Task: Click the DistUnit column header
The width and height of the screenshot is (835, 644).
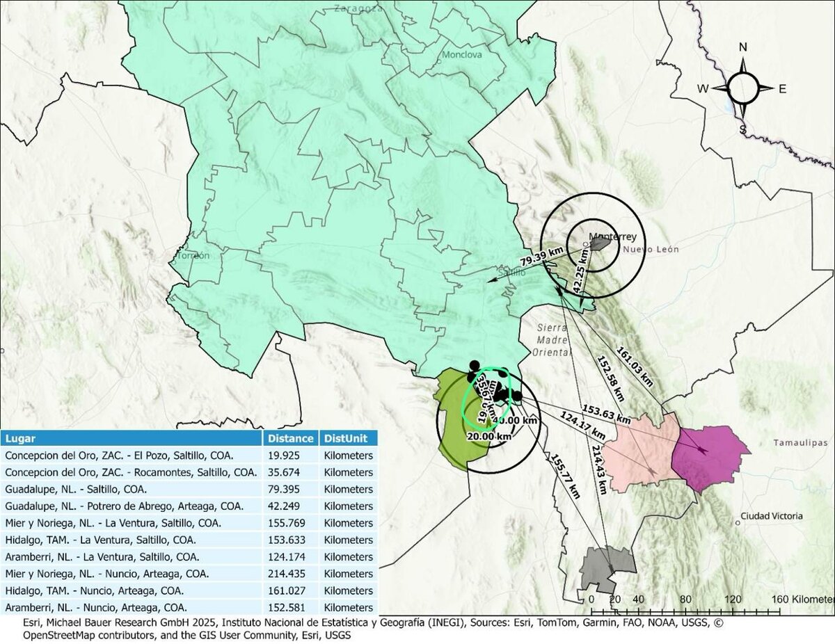Action: (x=347, y=439)
